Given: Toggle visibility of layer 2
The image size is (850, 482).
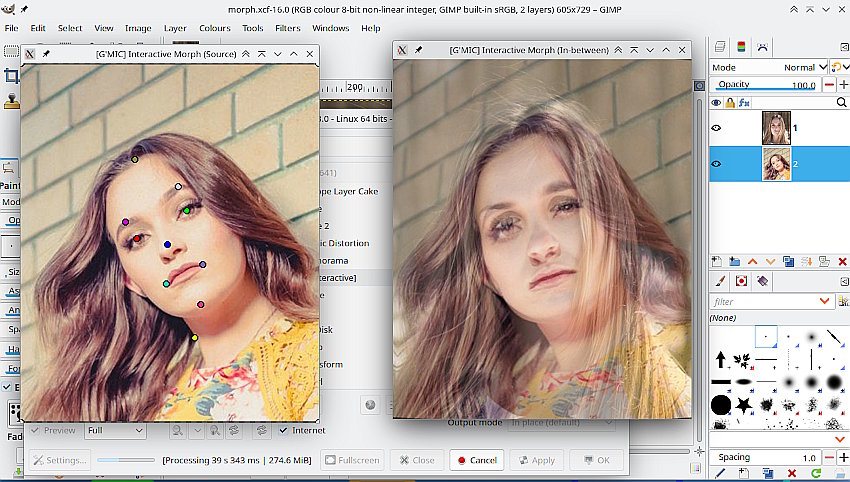Looking at the screenshot, I should click(x=717, y=164).
